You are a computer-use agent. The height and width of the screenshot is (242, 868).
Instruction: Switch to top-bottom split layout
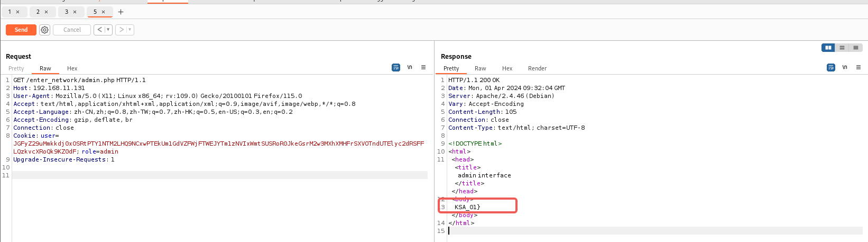pyautogui.click(x=842, y=48)
